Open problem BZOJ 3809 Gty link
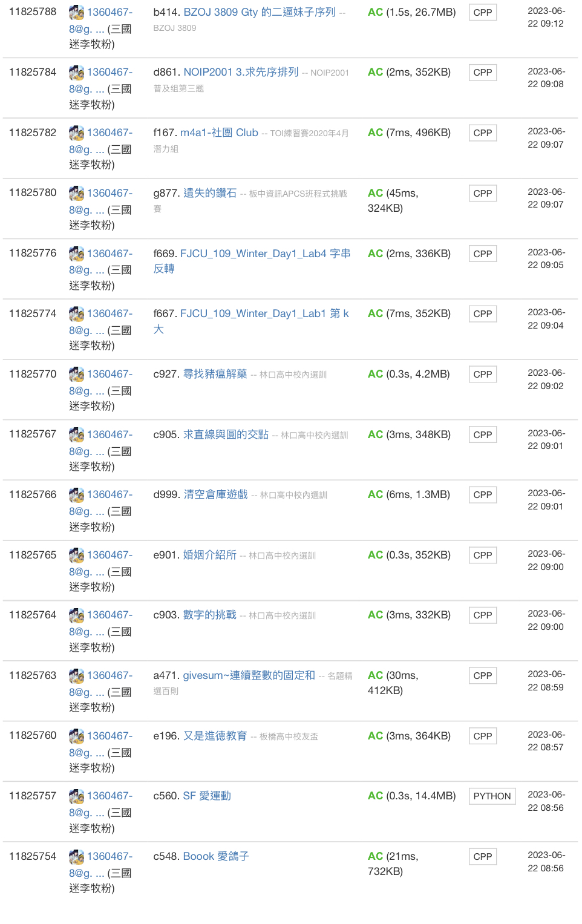Image resolution: width=582 pixels, height=924 pixels. tap(259, 12)
